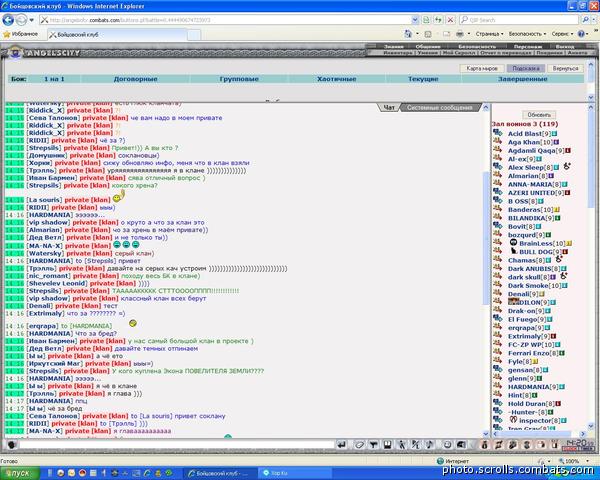Click the Избранное favorites button
This screenshot has width=600, height=480.
[x=21, y=34]
